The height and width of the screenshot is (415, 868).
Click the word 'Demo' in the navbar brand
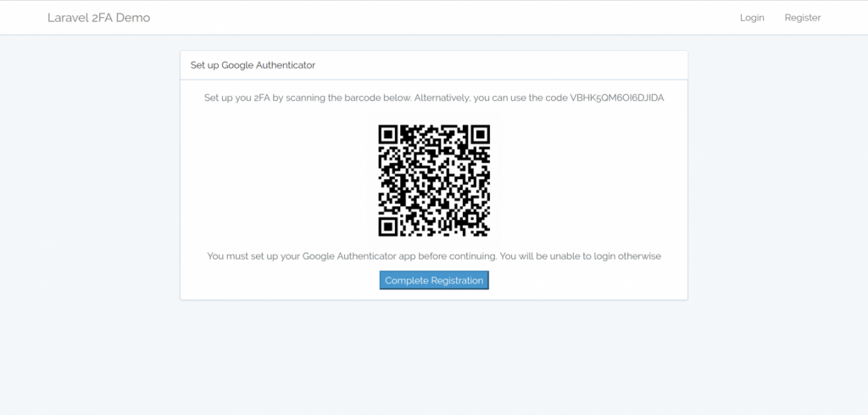134,18
